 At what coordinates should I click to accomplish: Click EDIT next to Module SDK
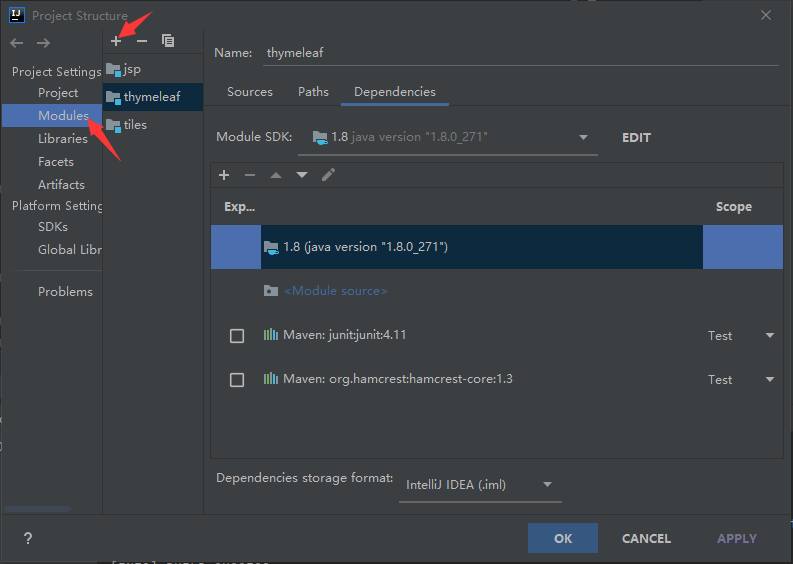click(x=636, y=138)
